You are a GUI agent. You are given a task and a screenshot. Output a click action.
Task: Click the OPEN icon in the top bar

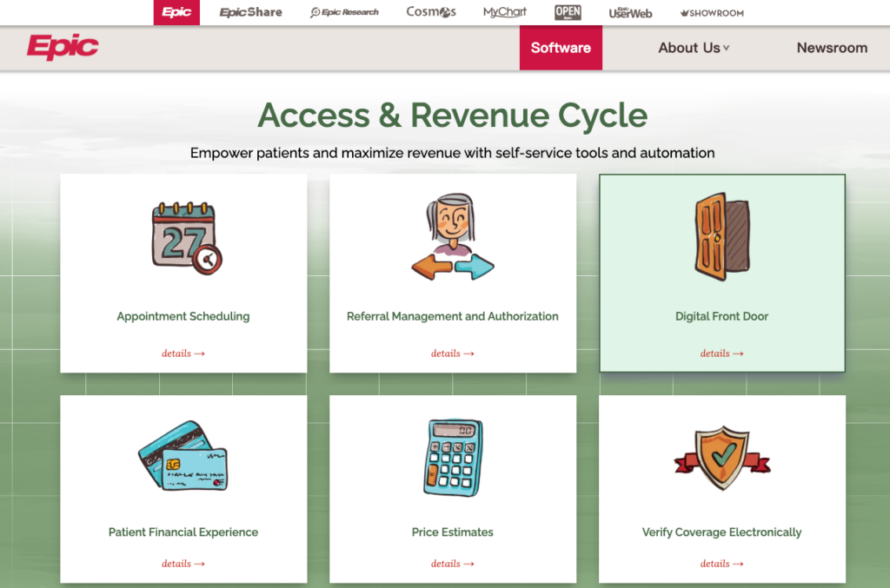(x=567, y=12)
